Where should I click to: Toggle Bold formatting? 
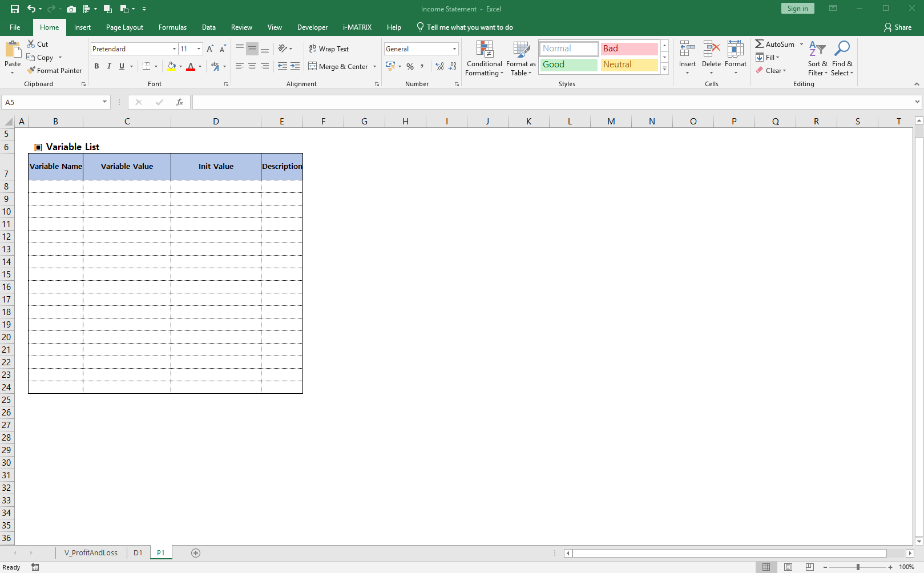[x=96, y=66]
